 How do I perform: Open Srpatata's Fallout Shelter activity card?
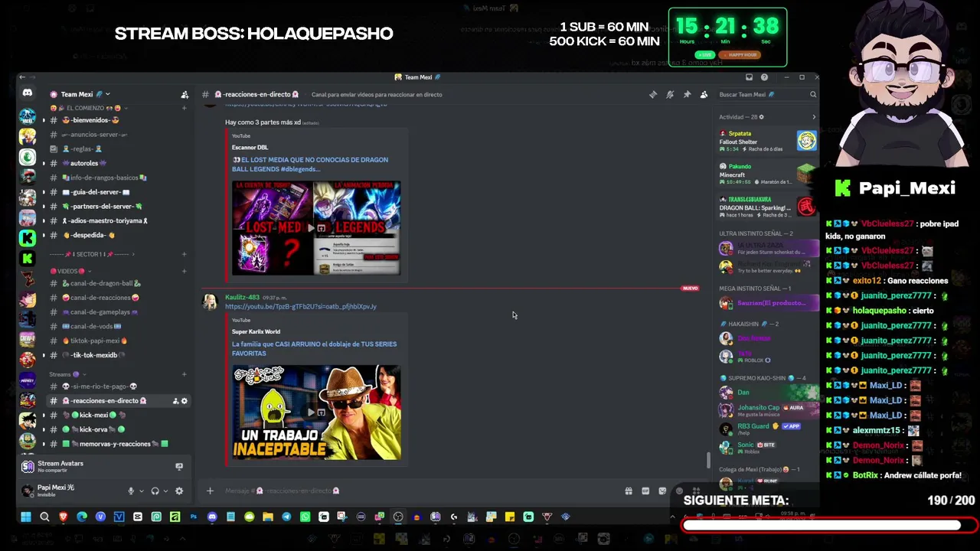[768, 142]
